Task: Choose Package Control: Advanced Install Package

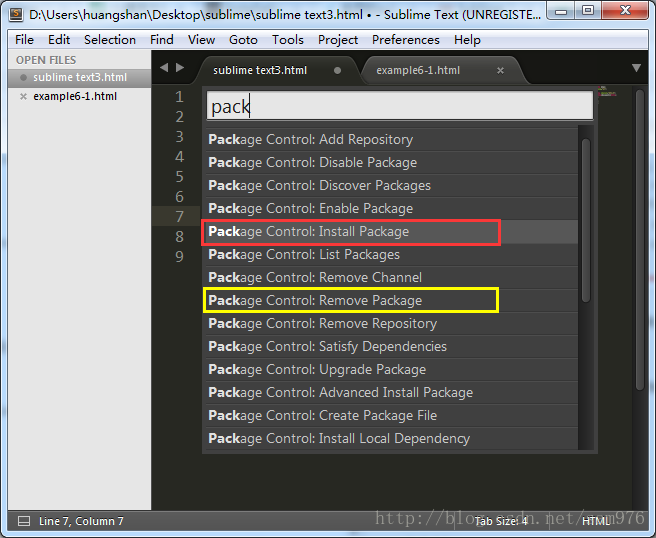Action: click(391, 392)
